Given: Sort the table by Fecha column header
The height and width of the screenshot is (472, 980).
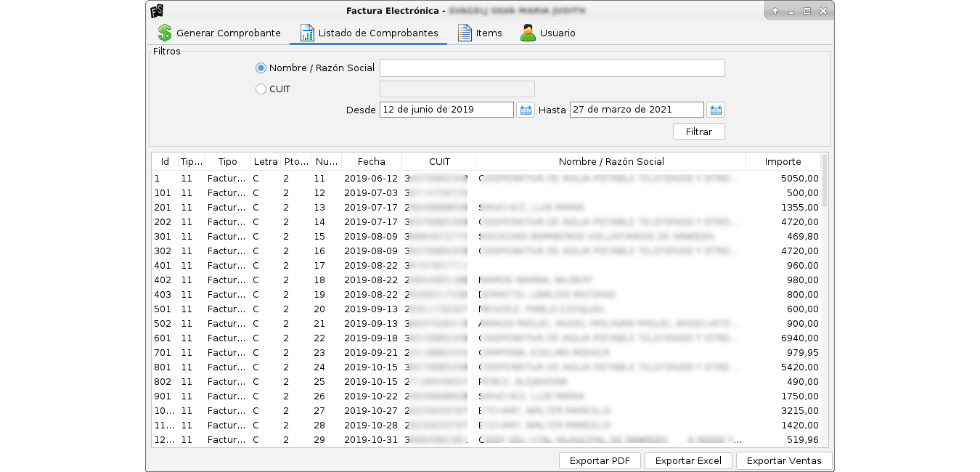Looking at the screenshot, I should pyautogui.click(x=371, y=162).
